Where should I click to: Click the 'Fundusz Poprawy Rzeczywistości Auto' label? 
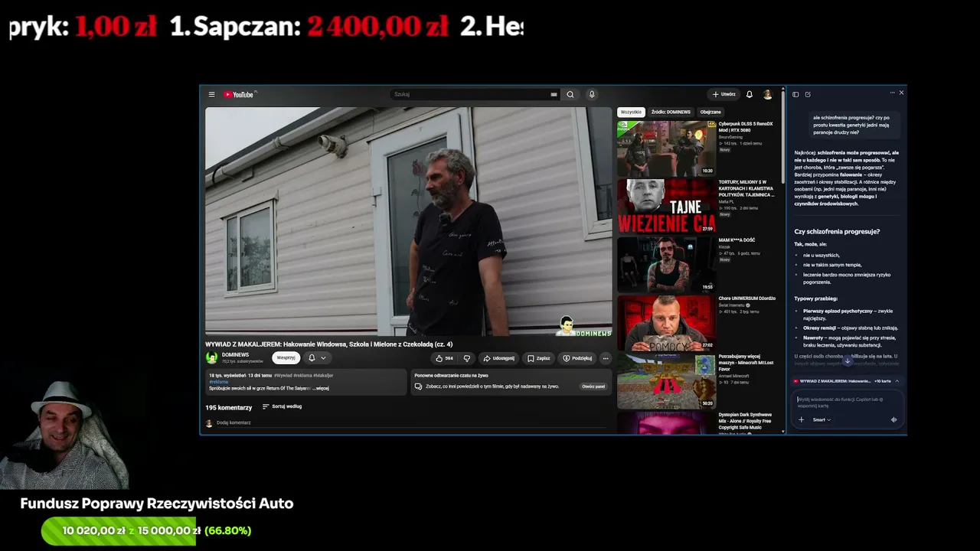point(157,504)
